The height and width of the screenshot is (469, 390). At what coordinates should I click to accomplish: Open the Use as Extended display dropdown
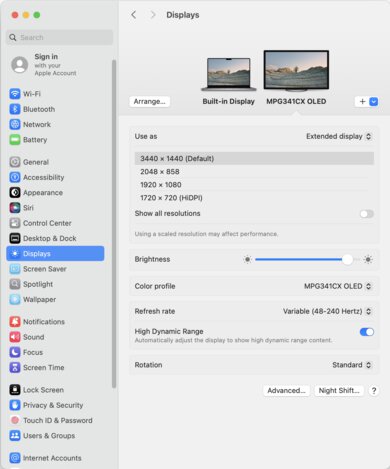point(339,136)
